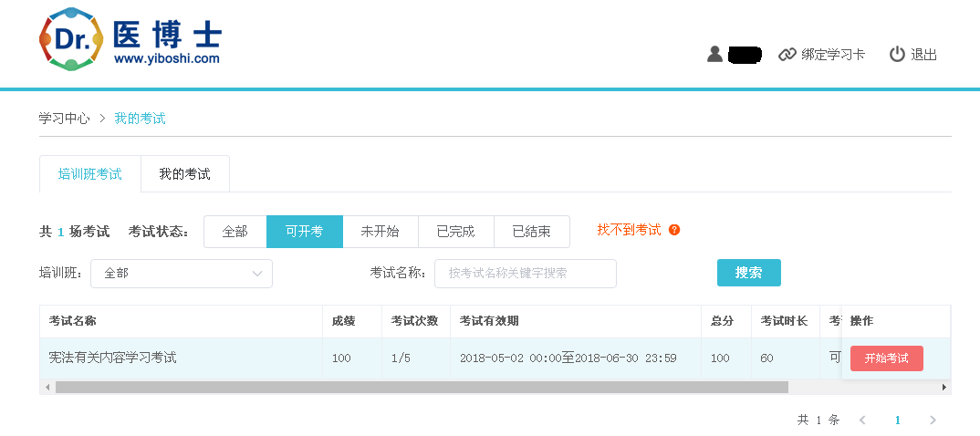Click the 绑定学习卡 chain link icon
The height and width of the screenshot is (436, 980).
[x=787, y=55]
